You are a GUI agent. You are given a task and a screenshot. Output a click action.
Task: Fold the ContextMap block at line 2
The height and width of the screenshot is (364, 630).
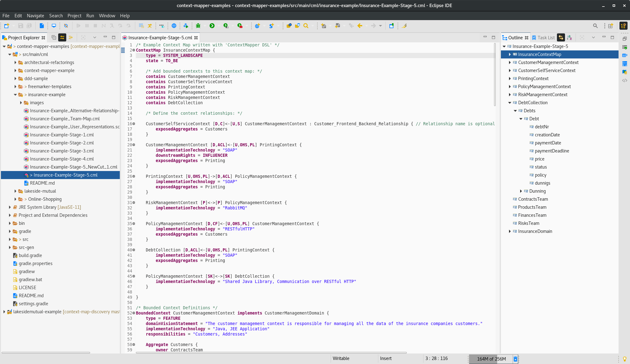(134, 50)
